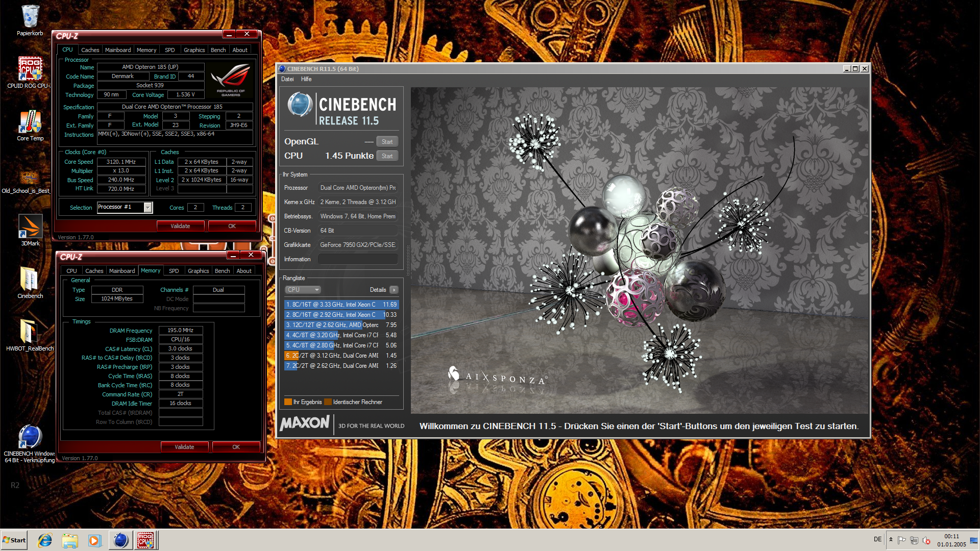The width and height of the screenshot is (980, 551).
Task: Select Graphics tab in top CPU-Z window
Action: point(194,50)
